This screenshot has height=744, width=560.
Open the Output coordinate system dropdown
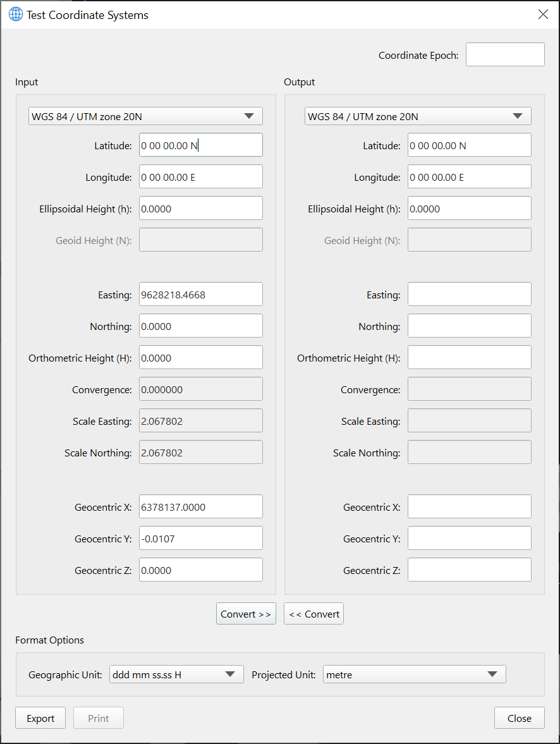tap(417, 116)
